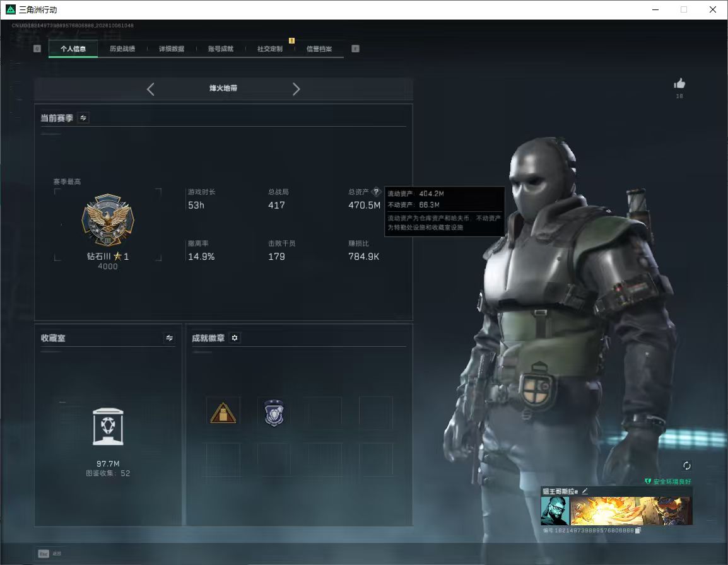Click the Esc 返回 back button
The width and height of the screenshot is (728, 565).
coord(50,554)
